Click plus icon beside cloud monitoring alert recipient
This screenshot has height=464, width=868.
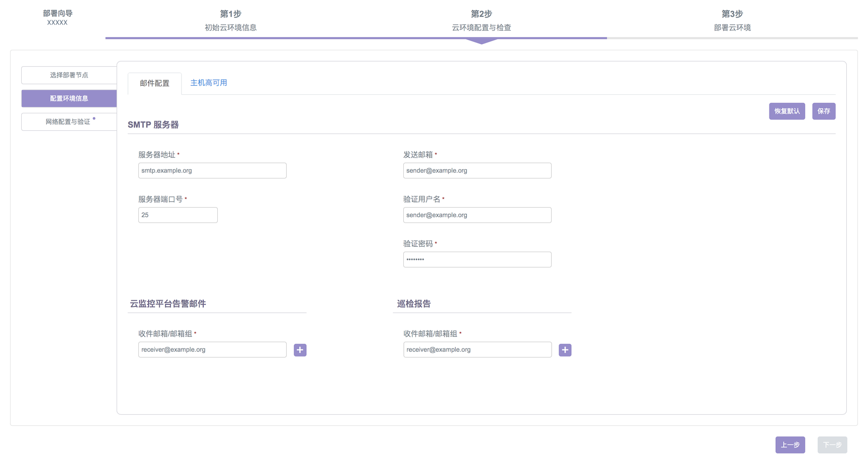300,350
